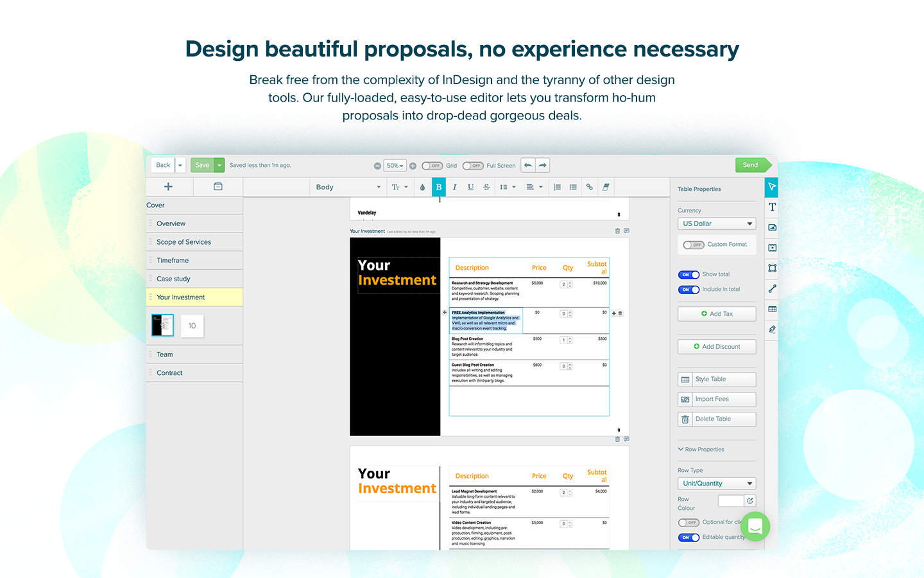Select the Shape tool in right toolbar
Viewport: 924px width, 578px height.
click(772, 268)
